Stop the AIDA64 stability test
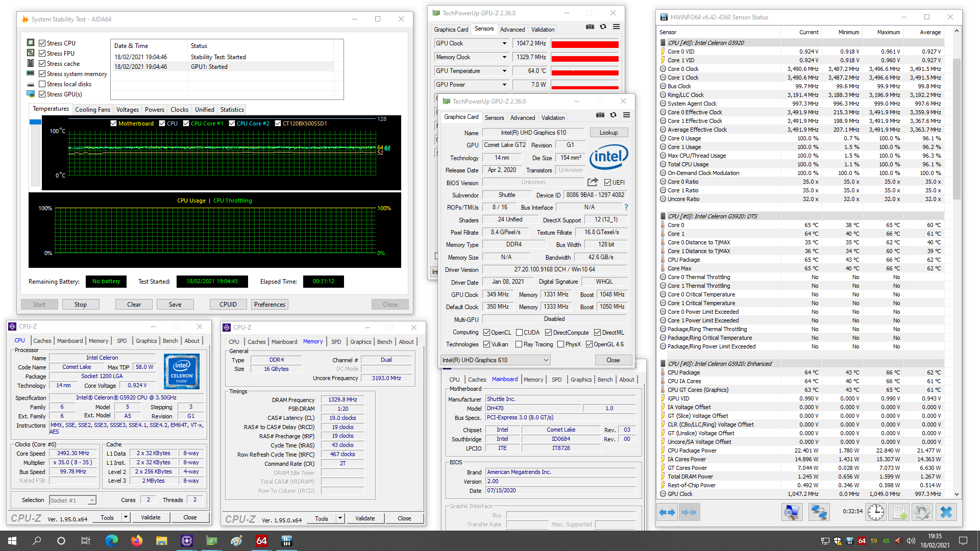This screenshot has width=980, height=551. (81, 305)
